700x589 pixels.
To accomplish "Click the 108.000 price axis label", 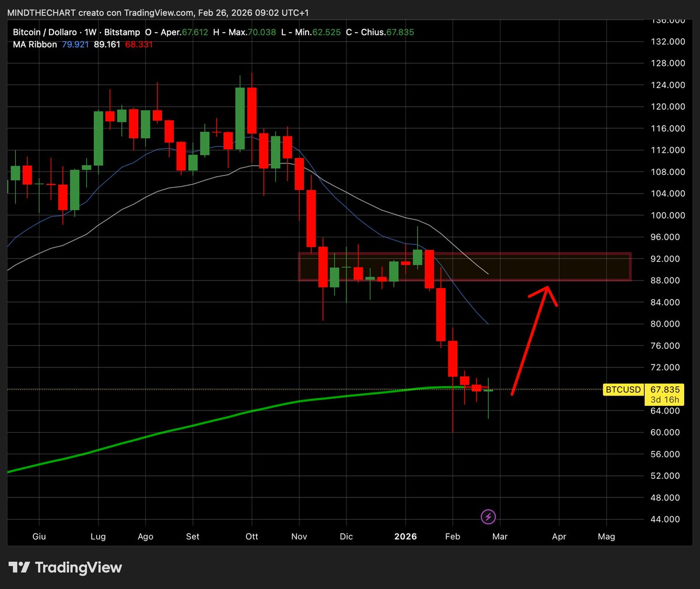I will [668, 172].
